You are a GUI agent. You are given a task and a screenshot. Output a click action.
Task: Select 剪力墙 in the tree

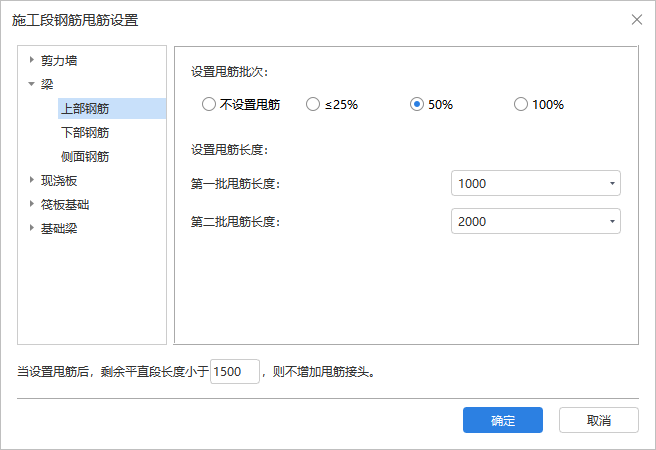coord(59,61)
